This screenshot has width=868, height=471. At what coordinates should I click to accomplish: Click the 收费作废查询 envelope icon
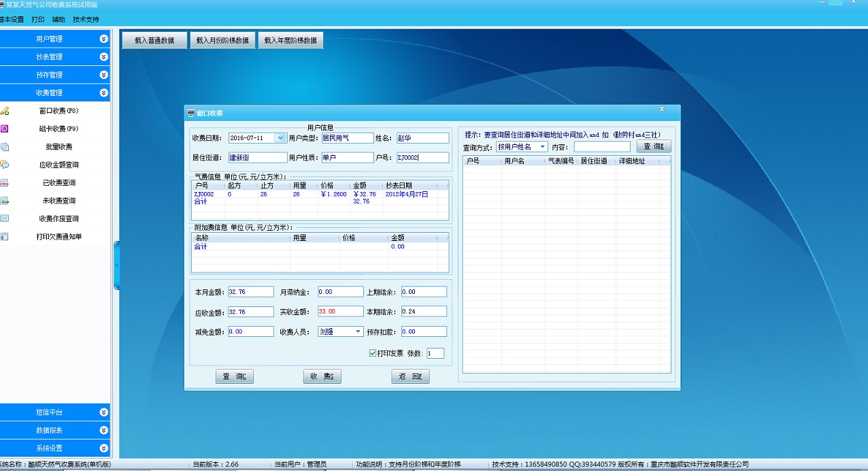[x=5, y=218]
